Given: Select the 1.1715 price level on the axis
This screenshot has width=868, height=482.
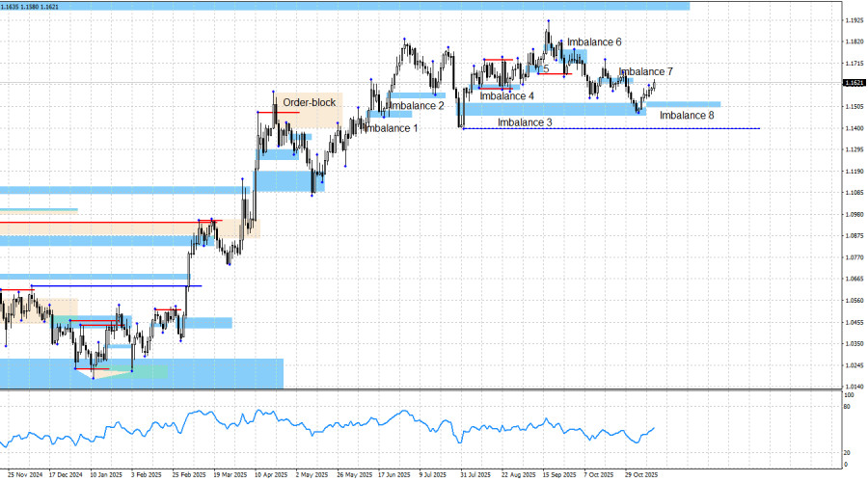Looking at the screenshot, I should tap(854, 64).
